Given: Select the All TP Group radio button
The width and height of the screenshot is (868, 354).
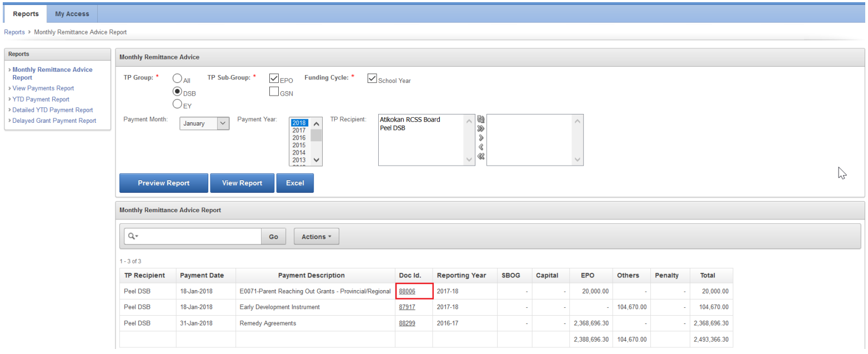Looking at the screenshot, I should 178,79.
